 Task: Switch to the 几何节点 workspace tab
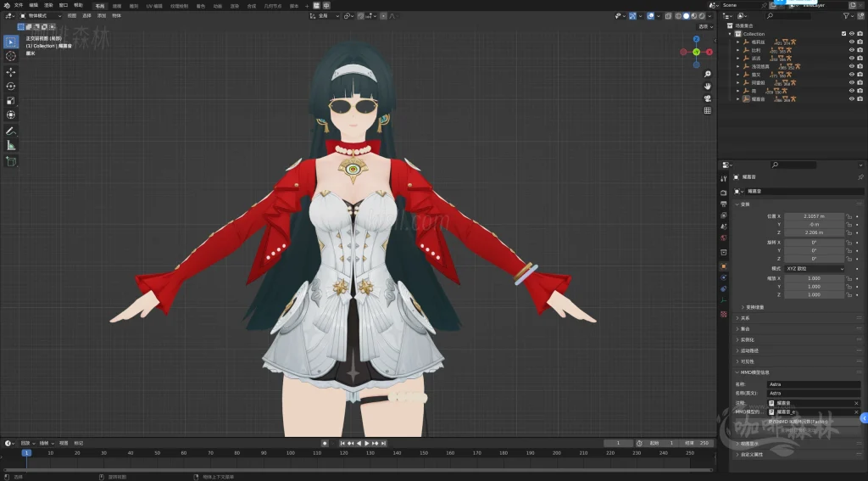click(272, 6)
